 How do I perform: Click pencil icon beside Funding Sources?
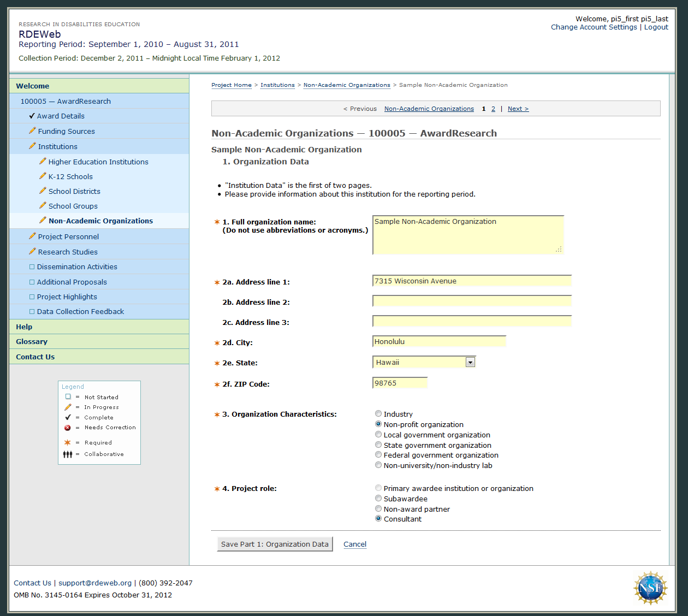click(32, 131)
